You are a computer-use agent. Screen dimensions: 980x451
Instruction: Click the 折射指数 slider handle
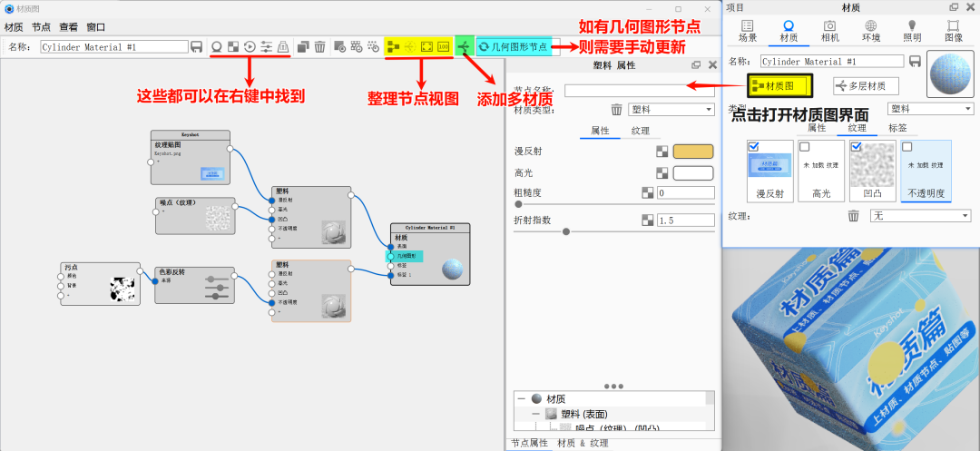[566, 231]
